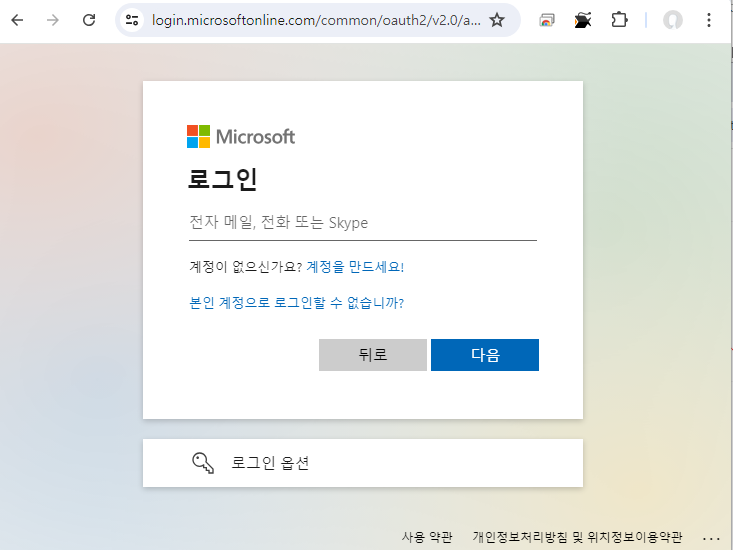Click the 로그인 heading text
The width and height of the screenshot is (733, 550).
pos(223,179)
